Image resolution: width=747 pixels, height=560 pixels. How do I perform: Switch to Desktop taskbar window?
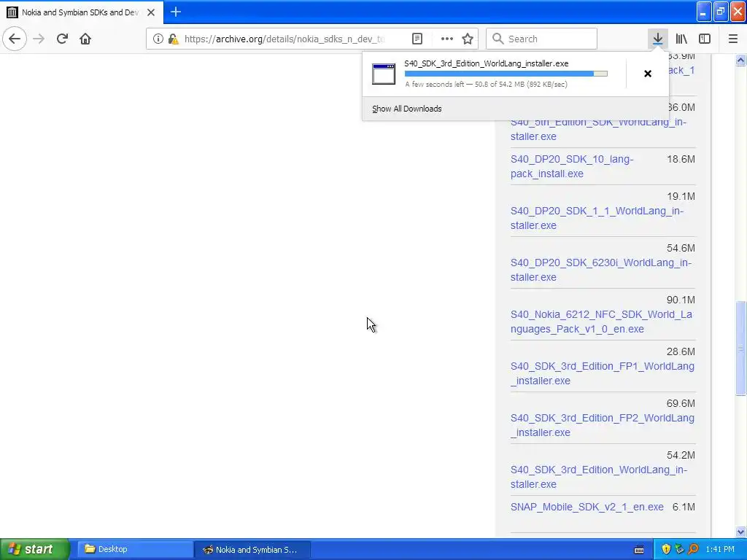pos(134,549)
